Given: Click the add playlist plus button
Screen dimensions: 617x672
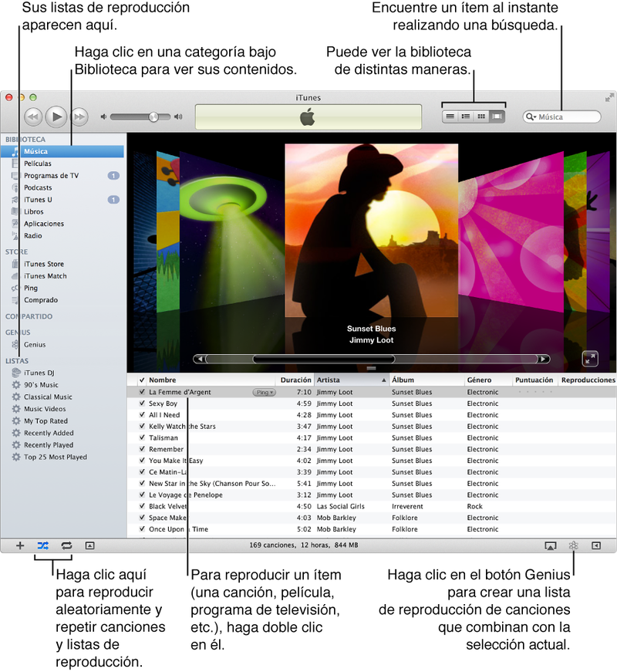Looking at the screenshot, I should coord(20,545).
